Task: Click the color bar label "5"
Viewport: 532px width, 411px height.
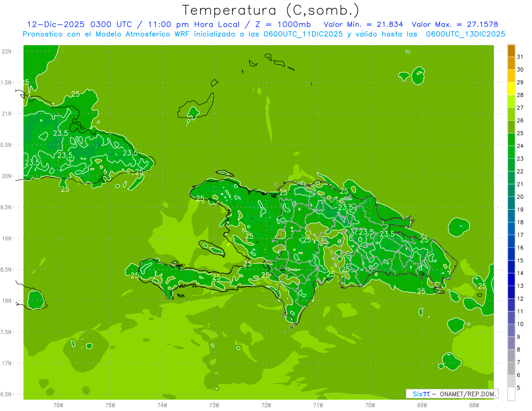Action: 519,388
